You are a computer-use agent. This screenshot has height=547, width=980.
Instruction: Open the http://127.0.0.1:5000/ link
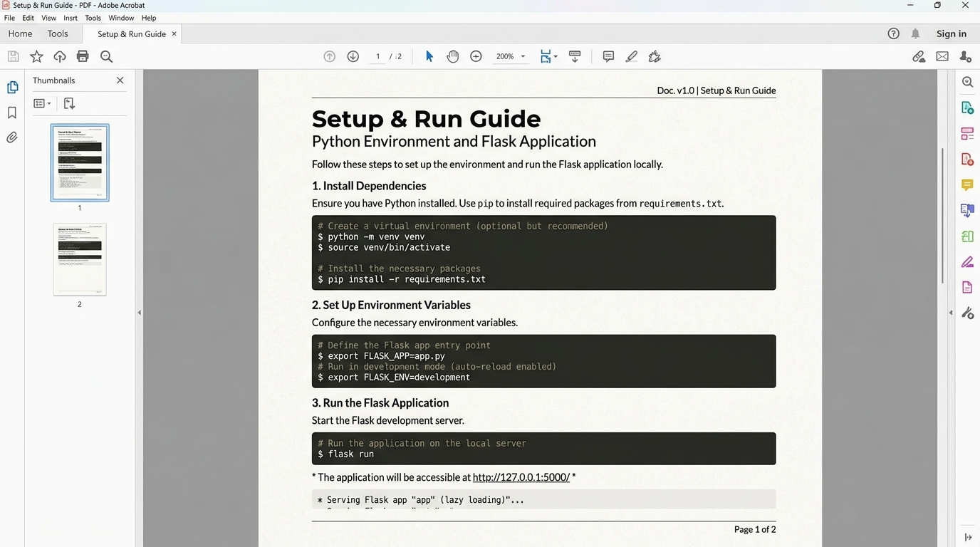[x=521, y=477]
